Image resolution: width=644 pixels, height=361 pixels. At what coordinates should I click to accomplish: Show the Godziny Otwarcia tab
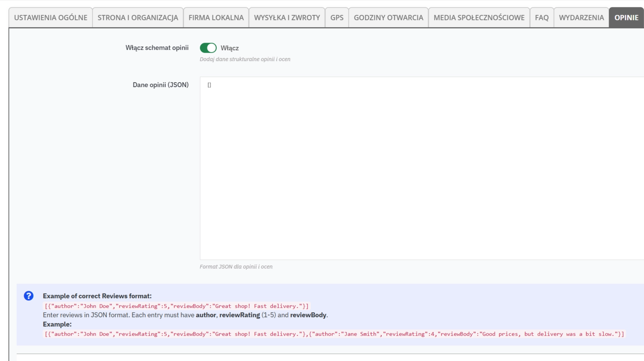(x=388, y=17)
